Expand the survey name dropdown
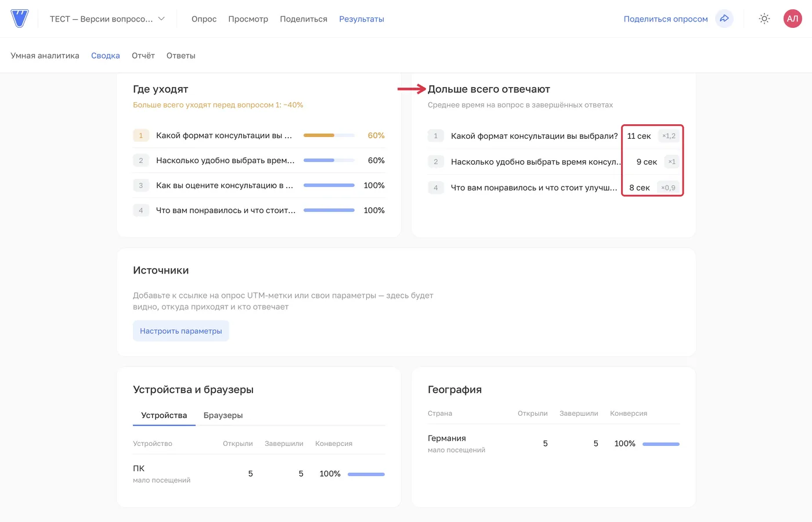The image size is (812, 522). coord(107,19)
